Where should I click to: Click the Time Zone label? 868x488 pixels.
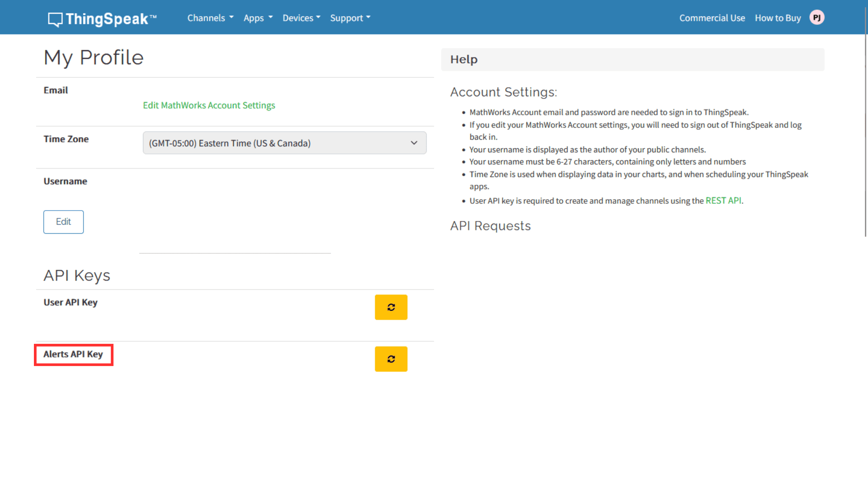coord(66,139)
